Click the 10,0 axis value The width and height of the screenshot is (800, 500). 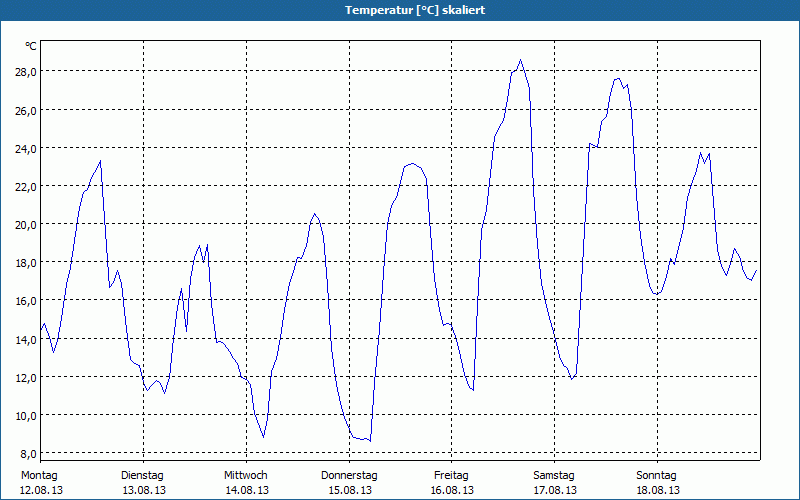click(26, 415)
